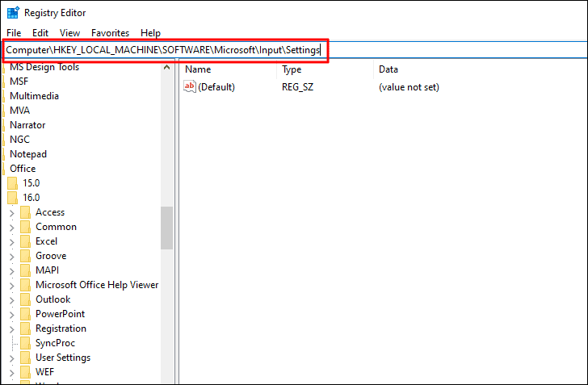
Task: Open the View menu
Action: tap(69, 33)
